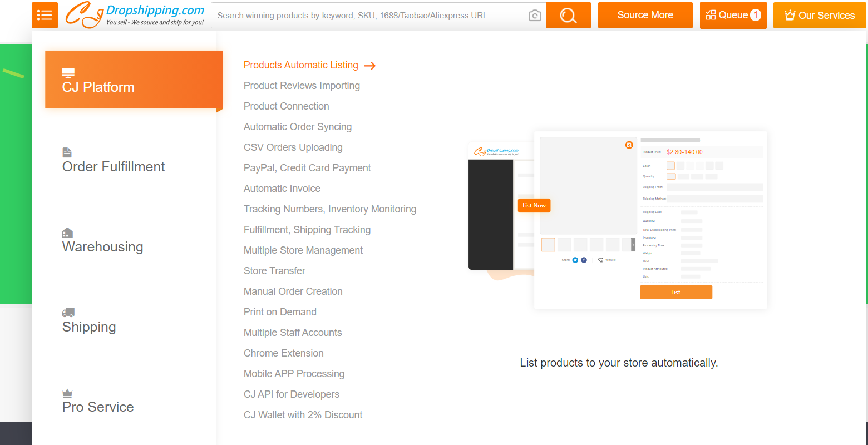The width and height of the screenshot is (868, 445).
Task: Click the Queue grid icon
Action: pos(711,15)
